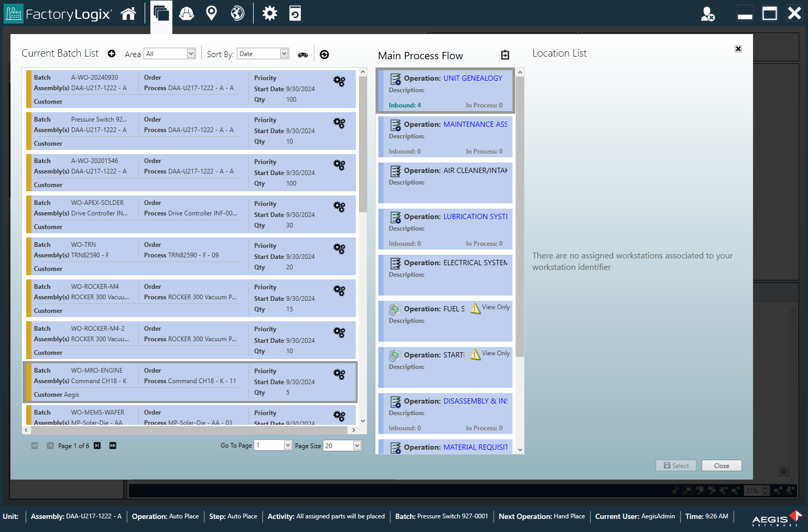The height and width of the screenshot is (532, 808).
Task: Open the UNIT GENEALOGY operation link
Action: 472,78
